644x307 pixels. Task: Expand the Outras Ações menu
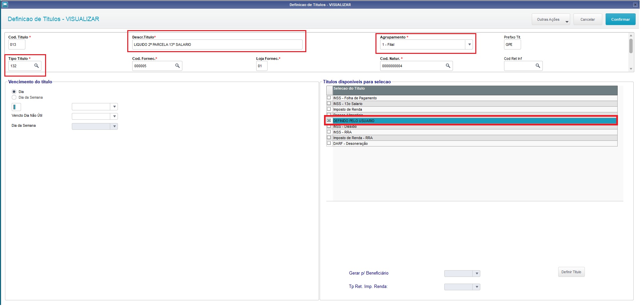click(551, 19)
